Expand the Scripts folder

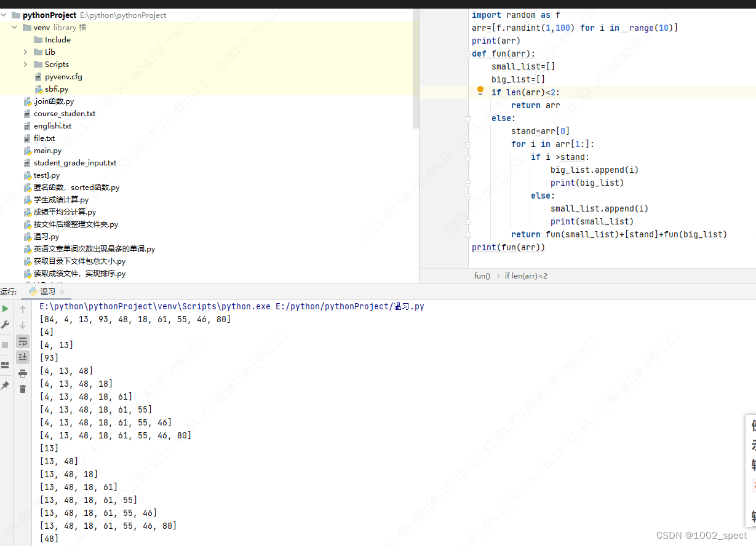pyautogui.click(x=25, y=64)
